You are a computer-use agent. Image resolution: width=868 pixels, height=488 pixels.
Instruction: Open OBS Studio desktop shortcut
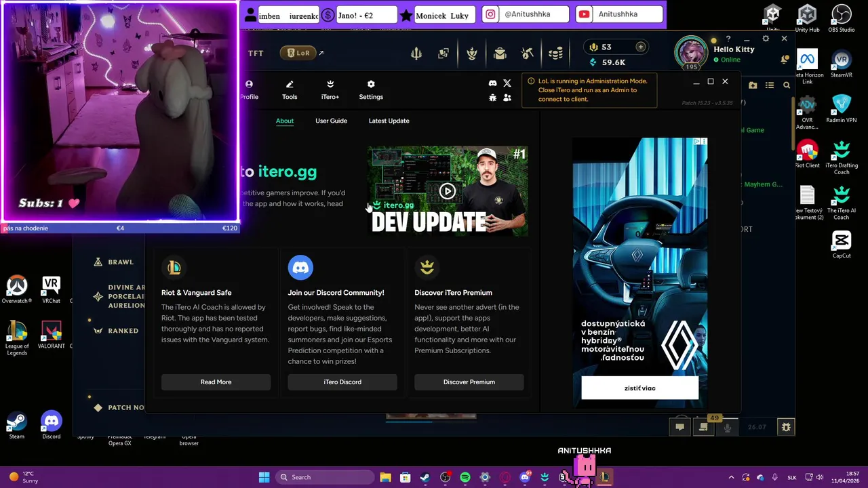(842, 19)
